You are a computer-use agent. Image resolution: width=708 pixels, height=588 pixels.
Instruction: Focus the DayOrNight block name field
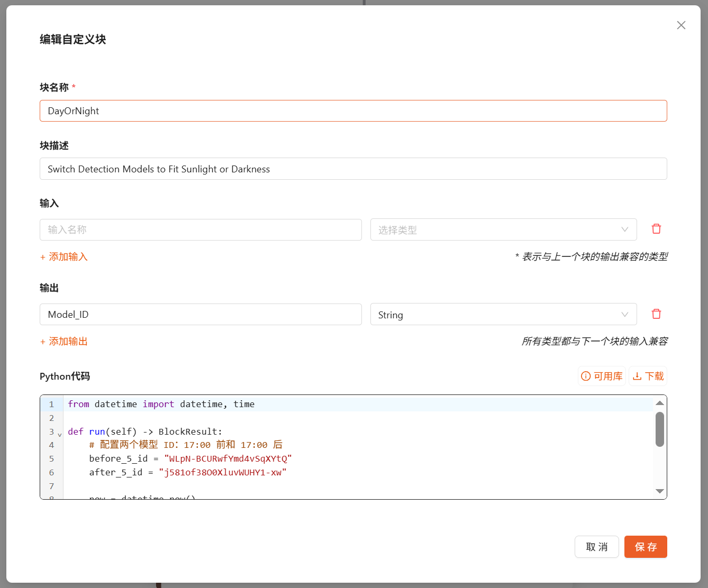tap(353, 111)
